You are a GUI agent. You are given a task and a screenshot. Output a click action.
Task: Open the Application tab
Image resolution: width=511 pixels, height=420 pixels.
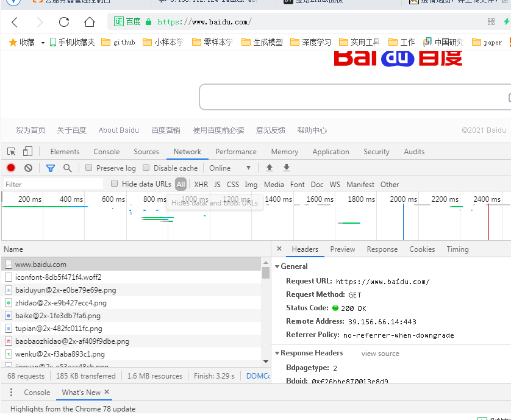331,152
